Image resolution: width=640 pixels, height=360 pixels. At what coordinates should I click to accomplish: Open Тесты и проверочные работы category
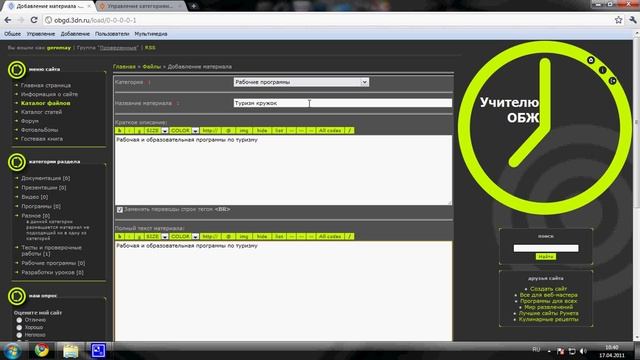(x=51, y=251)
